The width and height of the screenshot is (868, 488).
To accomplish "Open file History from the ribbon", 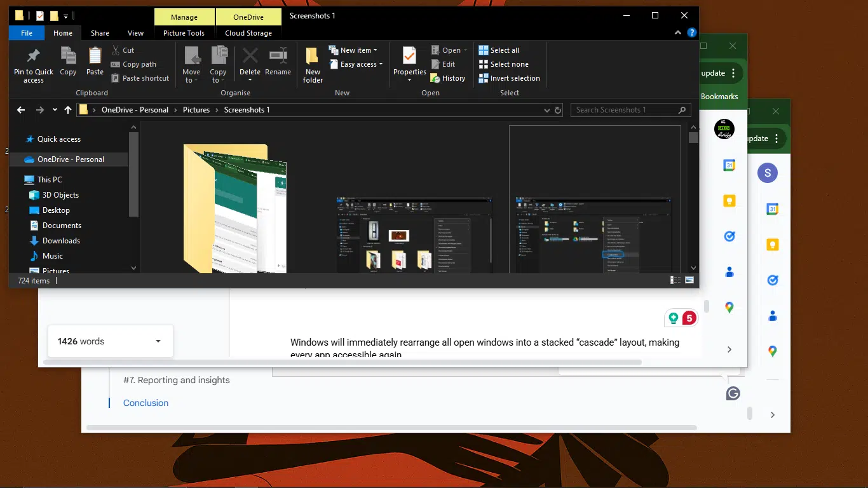I will (x=448, y=78).
